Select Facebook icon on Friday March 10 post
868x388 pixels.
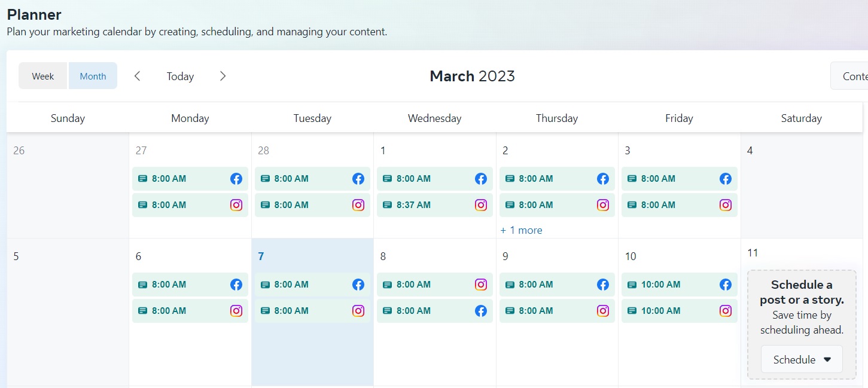tap(725, 285)
